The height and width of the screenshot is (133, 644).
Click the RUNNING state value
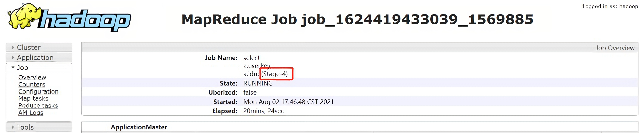pyautogui.click(x=258, y=83)
